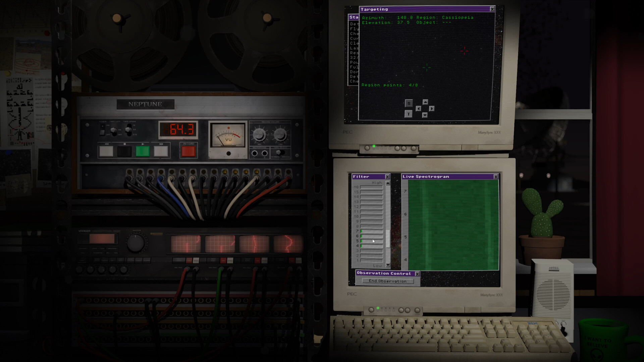This screenshot has height=362, width=644.
Task: Toggle the Neptune power switch
Action: tap(102, 129)
